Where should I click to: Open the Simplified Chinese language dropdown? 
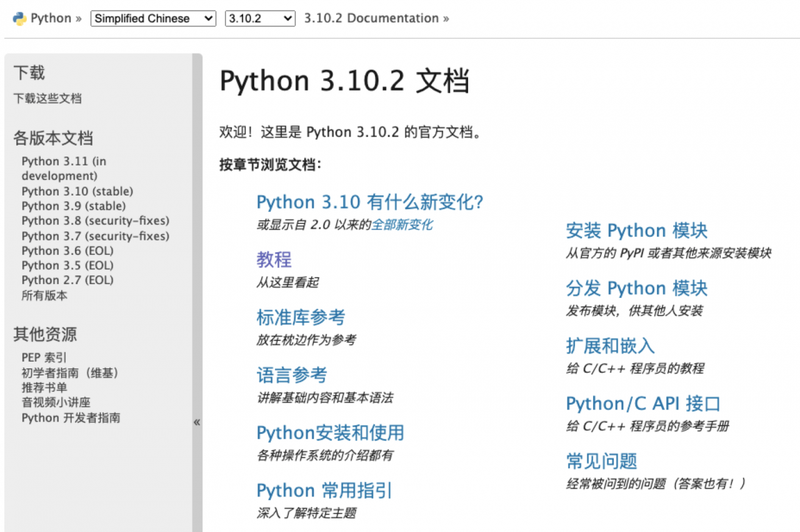click(x=153, y=19)
